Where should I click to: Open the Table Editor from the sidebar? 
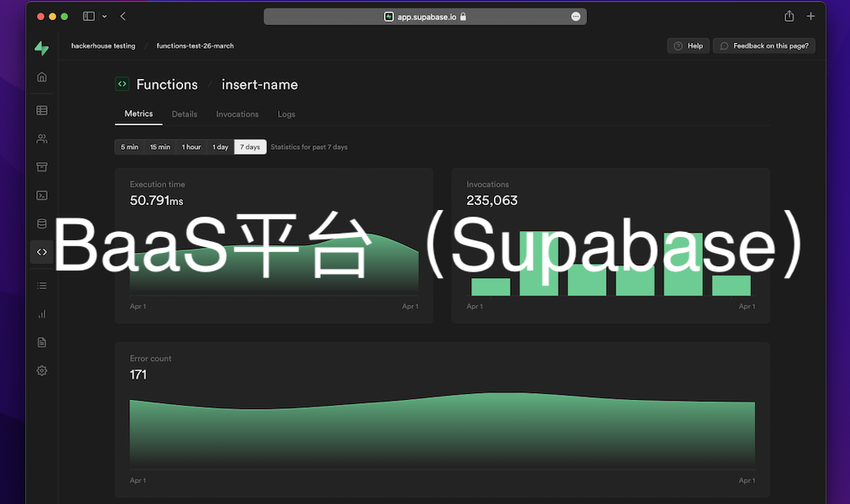point(41,110)
